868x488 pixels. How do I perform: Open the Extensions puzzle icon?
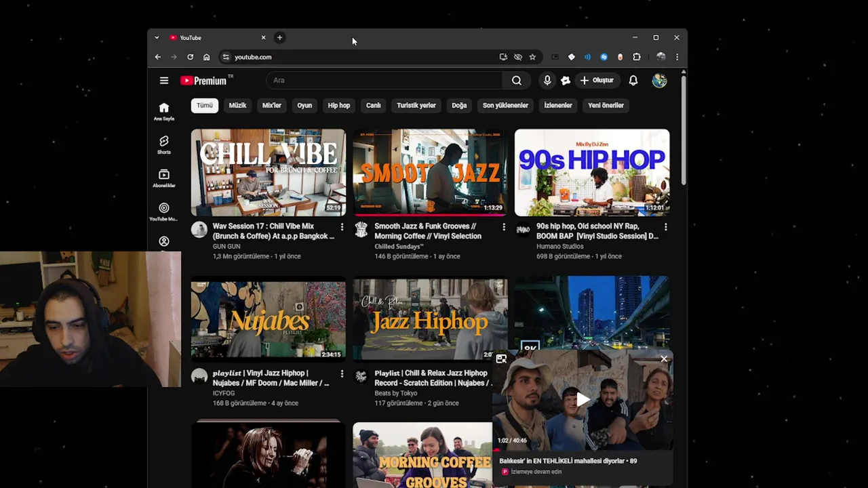click(637, 57)
